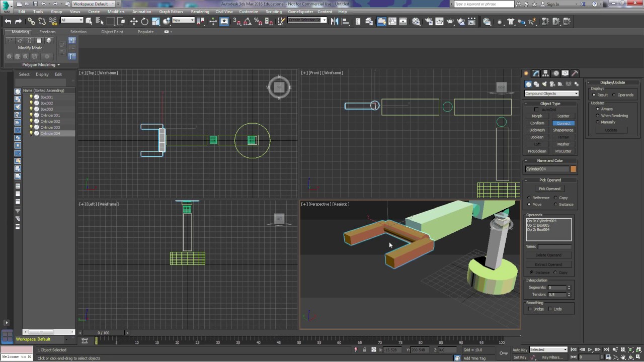Choose the When Rendering update option

598,116
